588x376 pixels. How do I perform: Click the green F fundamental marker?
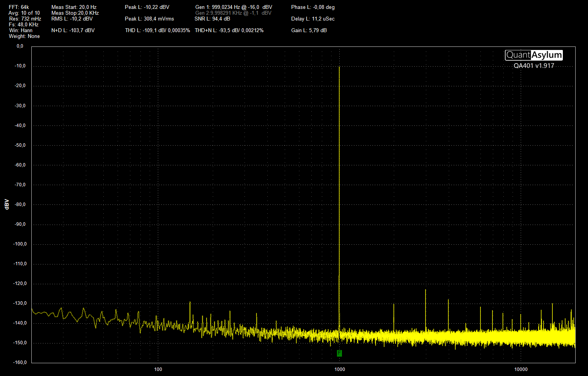339,353
